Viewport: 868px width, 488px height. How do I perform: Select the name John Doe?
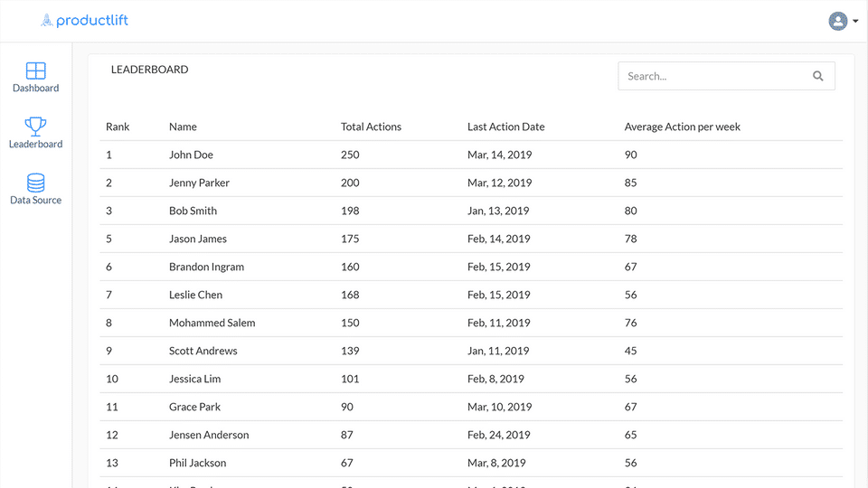tap(191, 155)
